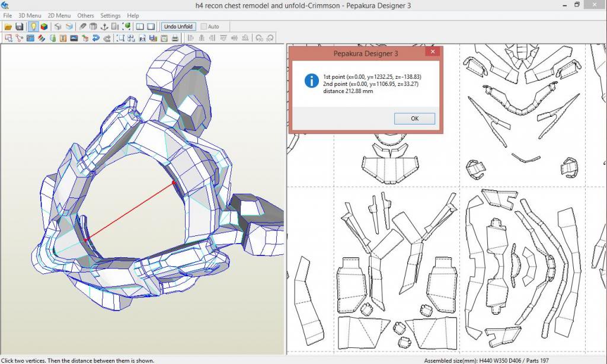Open the 2D Menu

point(59,15)
